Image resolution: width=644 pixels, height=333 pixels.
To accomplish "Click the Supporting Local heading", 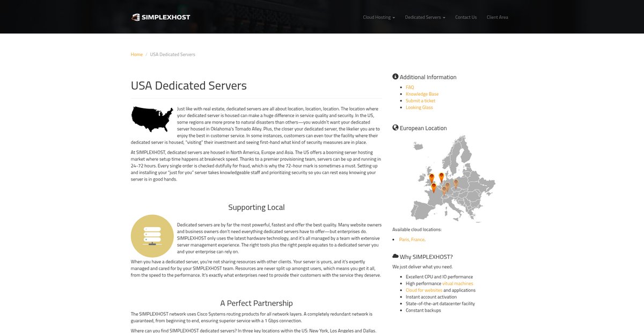I will (257, 207).
